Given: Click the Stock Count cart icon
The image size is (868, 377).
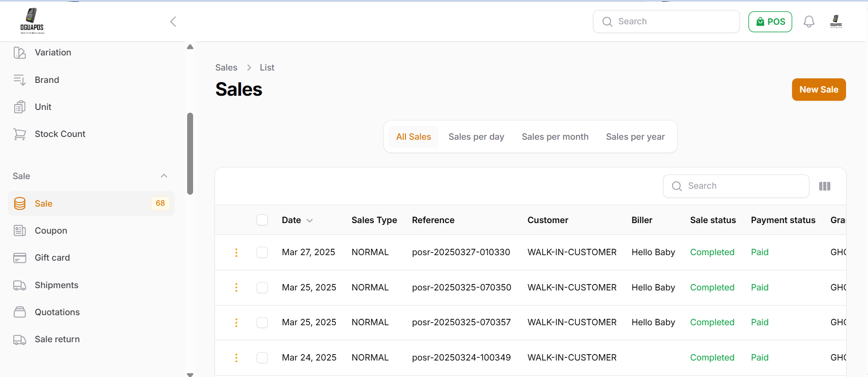Looking at the screenshot, I should coord(20,134).
